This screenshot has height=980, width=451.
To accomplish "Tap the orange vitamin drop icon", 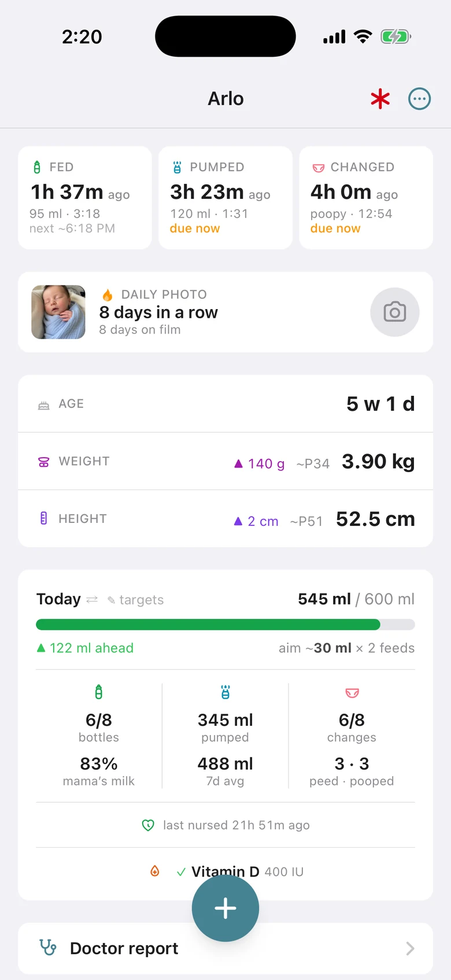I will click(x=155, y=871).
